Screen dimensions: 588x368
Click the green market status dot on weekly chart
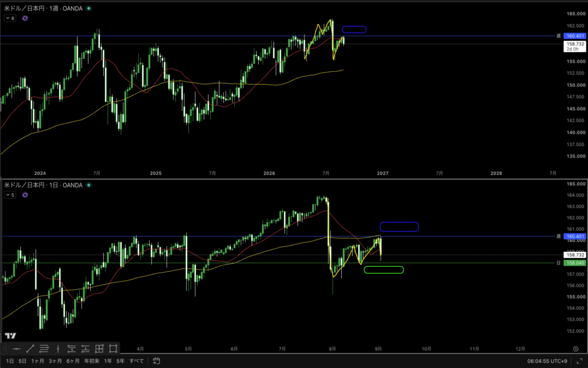89,8
